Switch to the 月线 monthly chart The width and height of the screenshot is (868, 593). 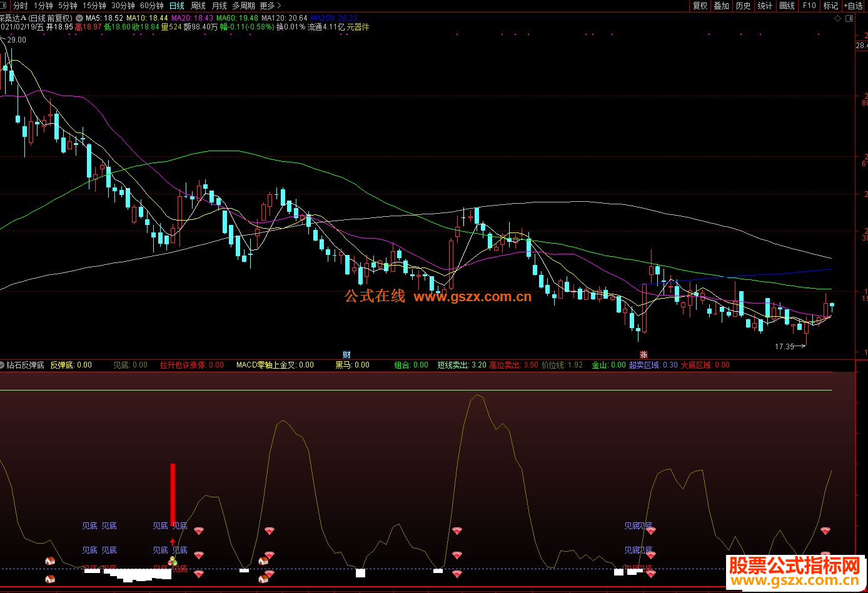tap(220, 6)
